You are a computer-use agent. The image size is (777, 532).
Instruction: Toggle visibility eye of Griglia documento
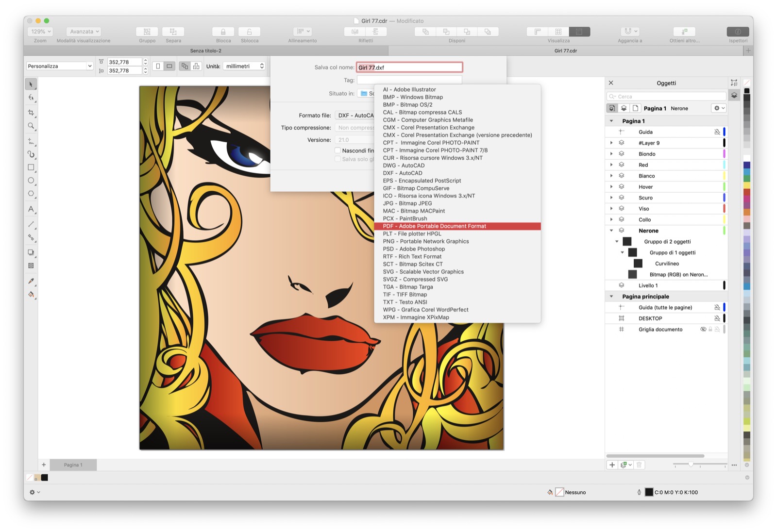tap(703, 330)
